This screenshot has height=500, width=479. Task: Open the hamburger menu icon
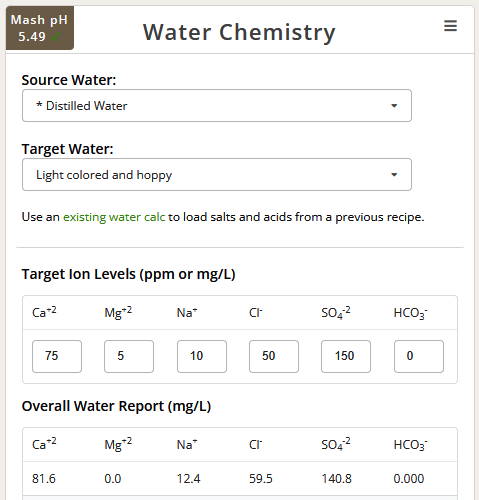(x=450, y=26)
